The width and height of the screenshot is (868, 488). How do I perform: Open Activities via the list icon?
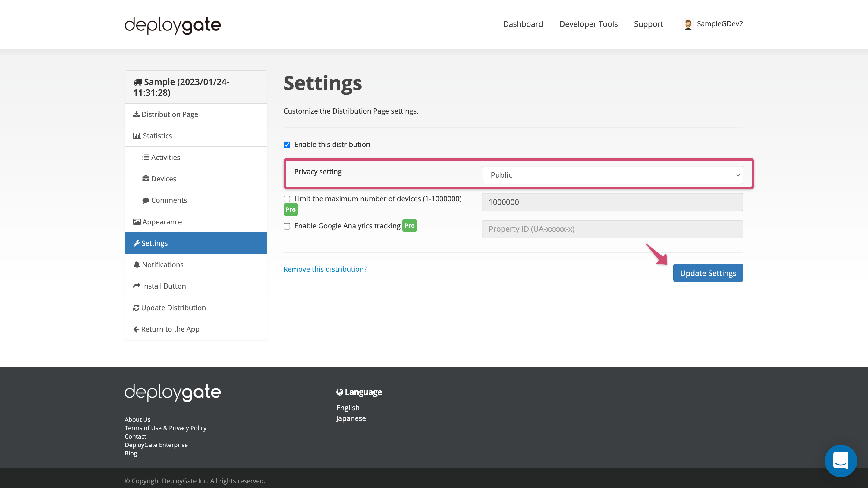[x=146, y=157]
